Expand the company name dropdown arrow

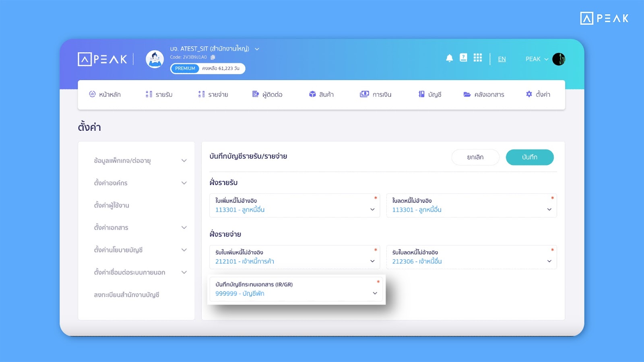click(x=257, y=49)
